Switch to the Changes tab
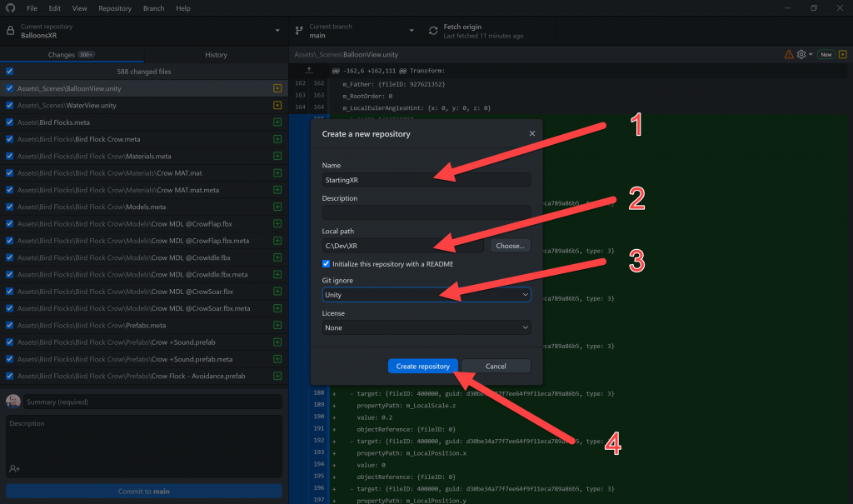The image size is (853, 504). pyautogui.click(x=72, y=54)
